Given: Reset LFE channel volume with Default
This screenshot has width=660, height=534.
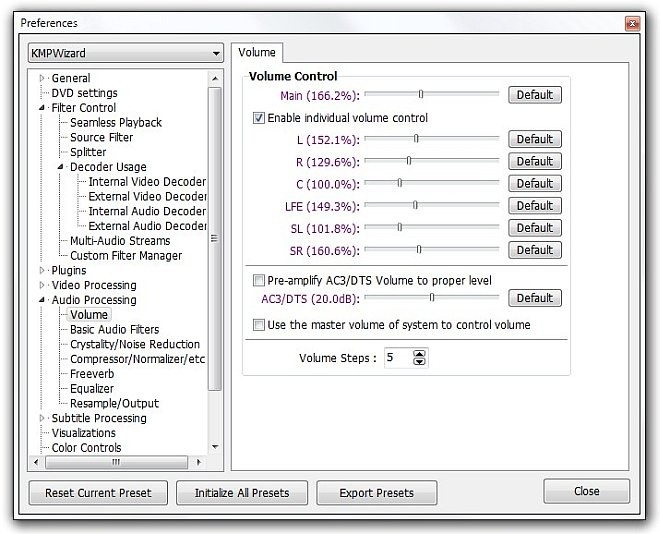Looking at the screenshot, I should [534, 206].
